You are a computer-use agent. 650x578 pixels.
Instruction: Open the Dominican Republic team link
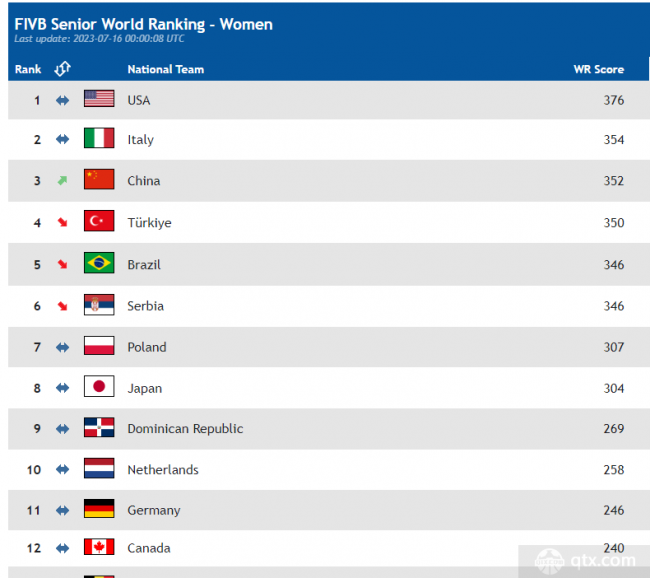coord(185,428)
